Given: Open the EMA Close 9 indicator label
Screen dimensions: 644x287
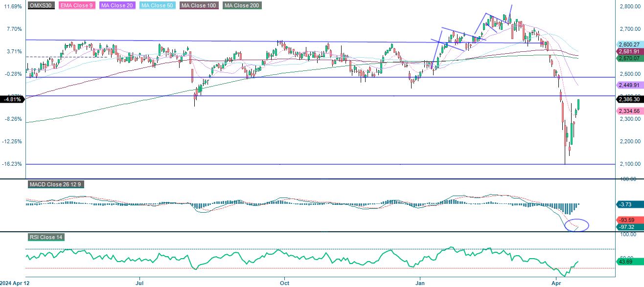Looking at the screenshot, I should pyautogui.click(x=76, y=6).
